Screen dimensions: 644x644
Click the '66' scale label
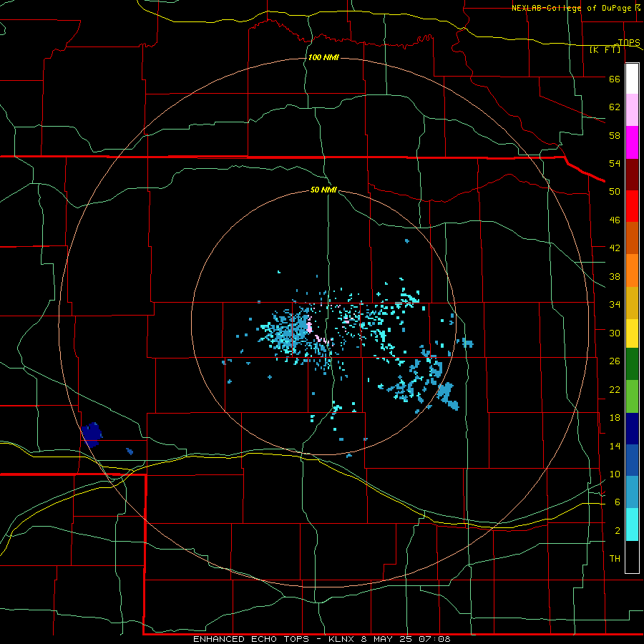tap(615, 79)
